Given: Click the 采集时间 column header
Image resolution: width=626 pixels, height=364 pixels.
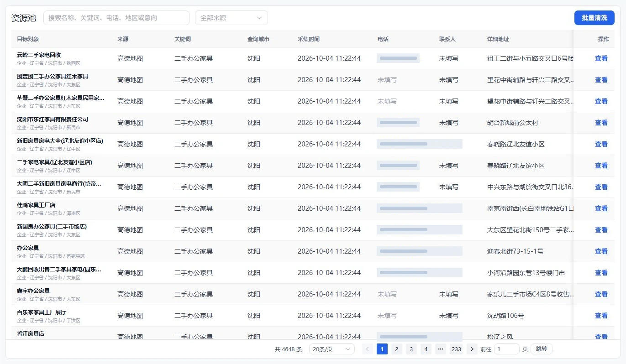Looking at the screenshot, I should 309,39.
